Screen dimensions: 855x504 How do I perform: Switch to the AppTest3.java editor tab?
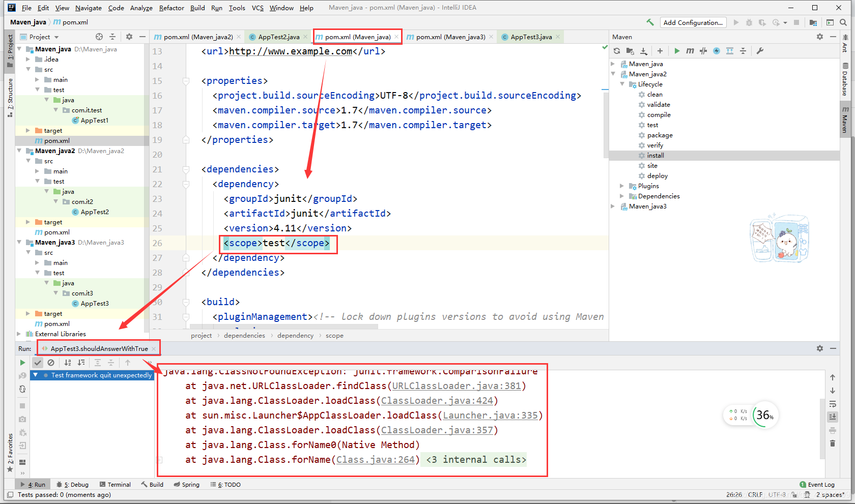point(531,37)
